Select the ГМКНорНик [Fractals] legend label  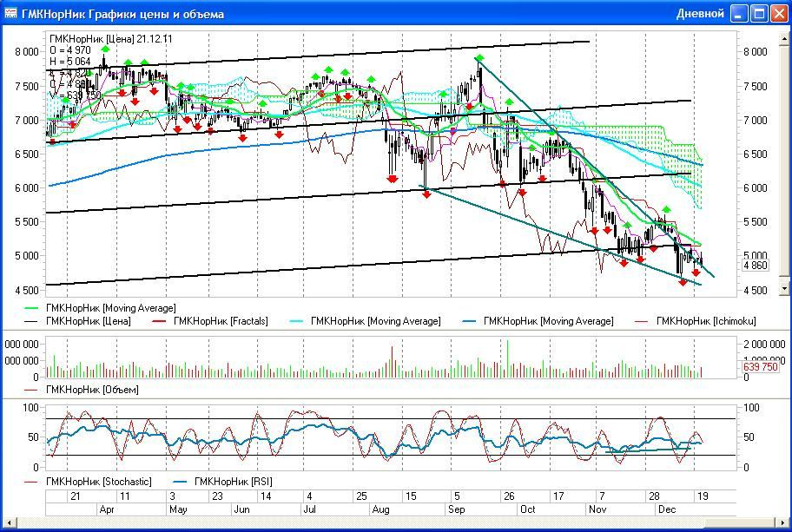tap(221, 321)
